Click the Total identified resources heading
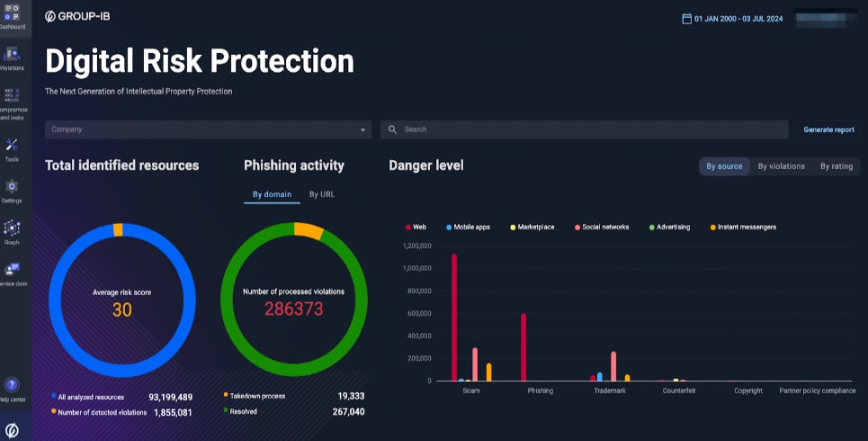This screenshot has height=441, width=868. click(121, 166)
